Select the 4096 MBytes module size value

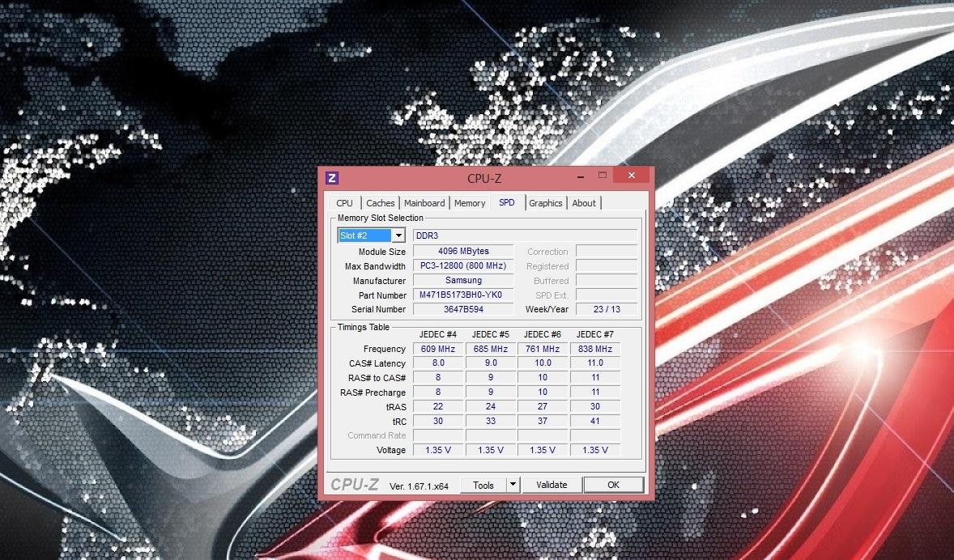[463, 251]
